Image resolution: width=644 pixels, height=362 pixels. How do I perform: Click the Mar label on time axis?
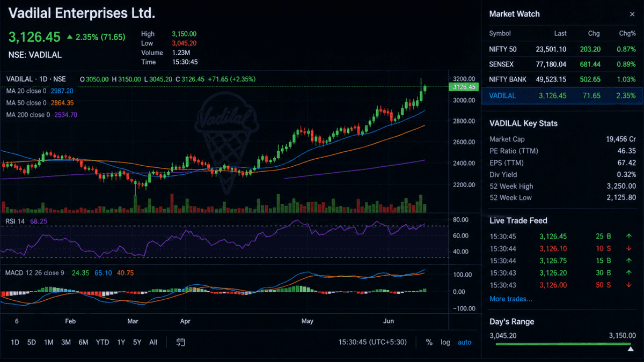pyautogui.click(x=133, y=321)
